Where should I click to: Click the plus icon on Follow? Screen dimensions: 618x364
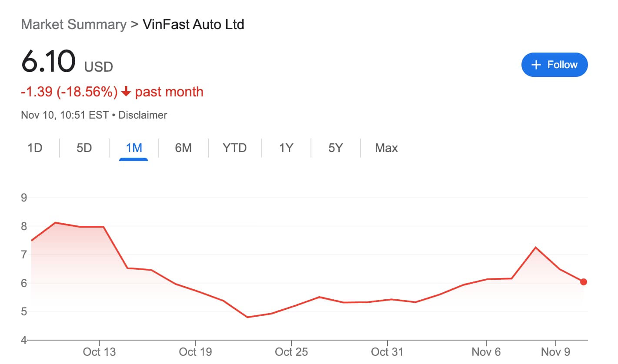pos(536,65)
